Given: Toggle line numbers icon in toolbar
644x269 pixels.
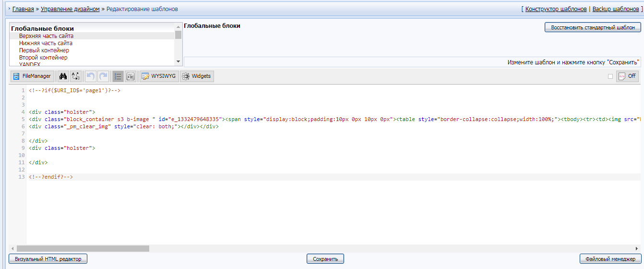Looking at the screenshot, I should (118, 76).
